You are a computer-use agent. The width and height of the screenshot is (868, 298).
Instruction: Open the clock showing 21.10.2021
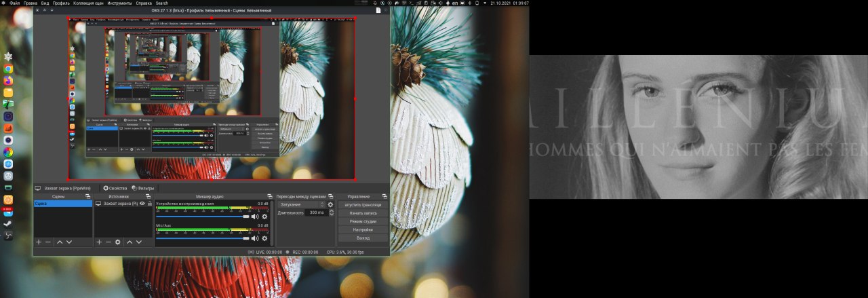(x=509, y=3)
